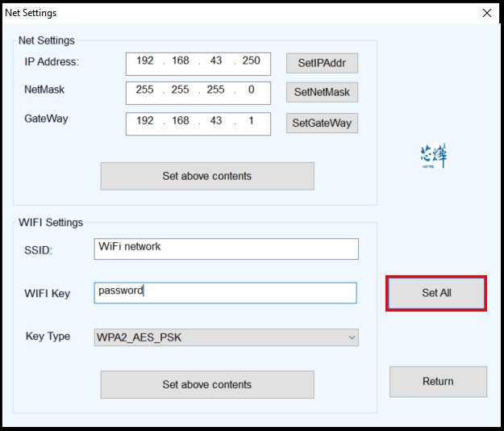The image size is (504, 431).
Task: Click the IP Address octet showing 250
Action: click(252, 61)
